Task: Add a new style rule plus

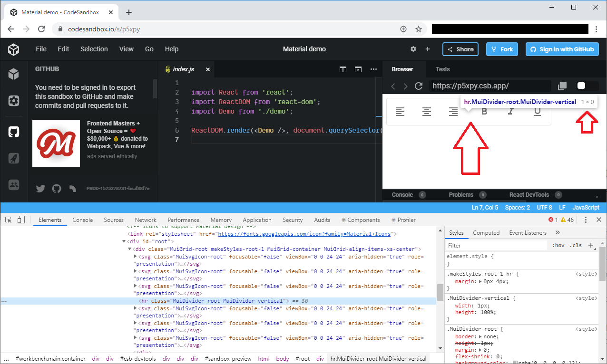Action: tap(591, 245)
